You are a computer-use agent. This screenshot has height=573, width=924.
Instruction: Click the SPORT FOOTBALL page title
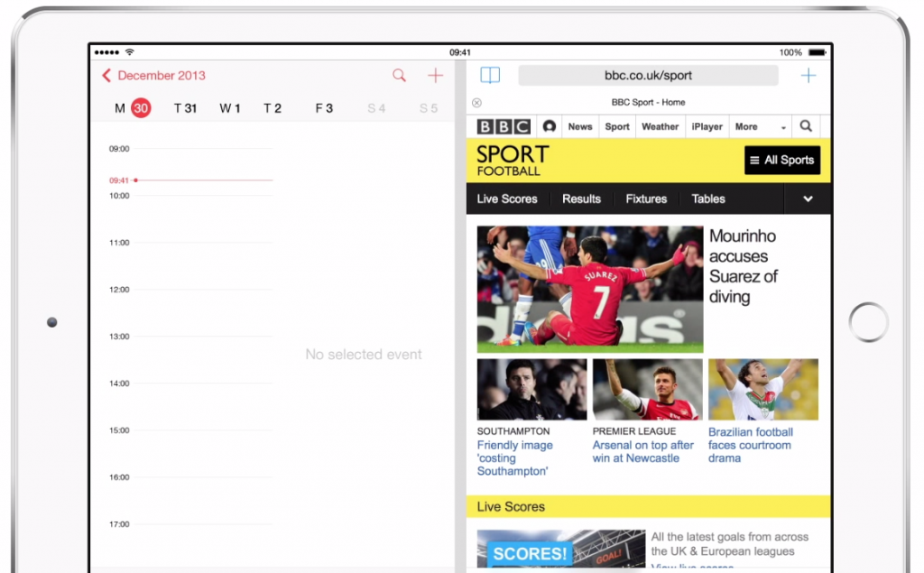pos(513,161)
